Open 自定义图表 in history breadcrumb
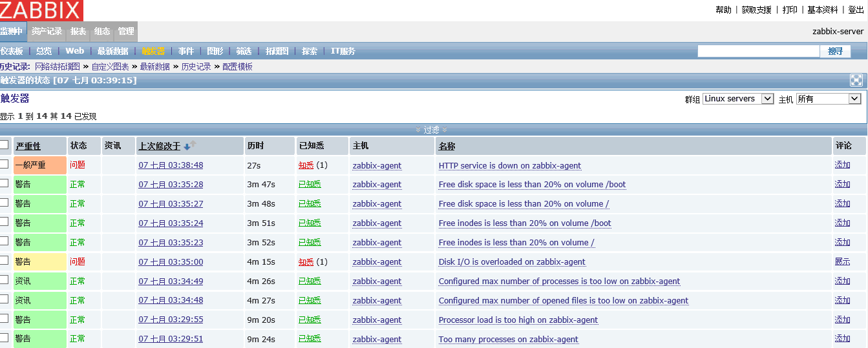 tap(110, 67)
